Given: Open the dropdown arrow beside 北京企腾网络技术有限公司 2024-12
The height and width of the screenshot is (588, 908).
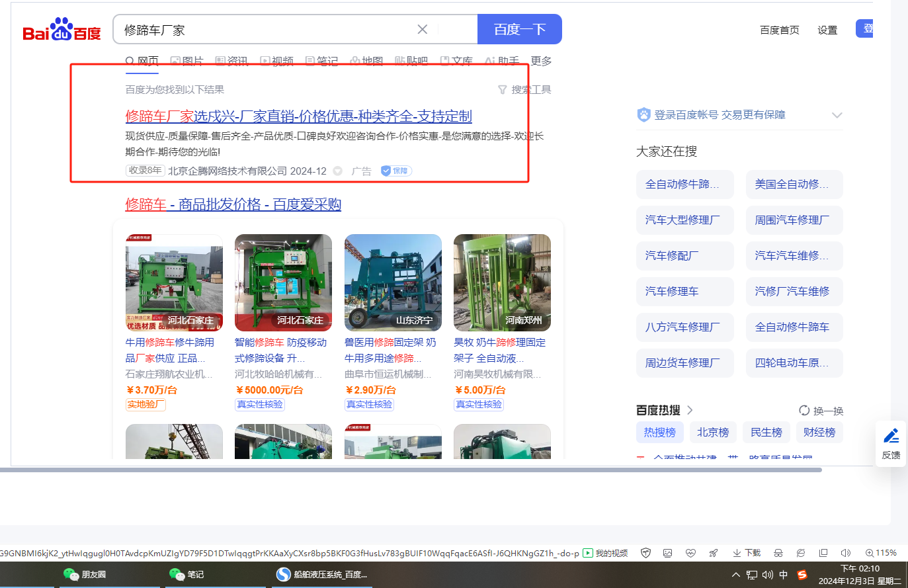Looking at the screenshot, I should coord(337,171).
